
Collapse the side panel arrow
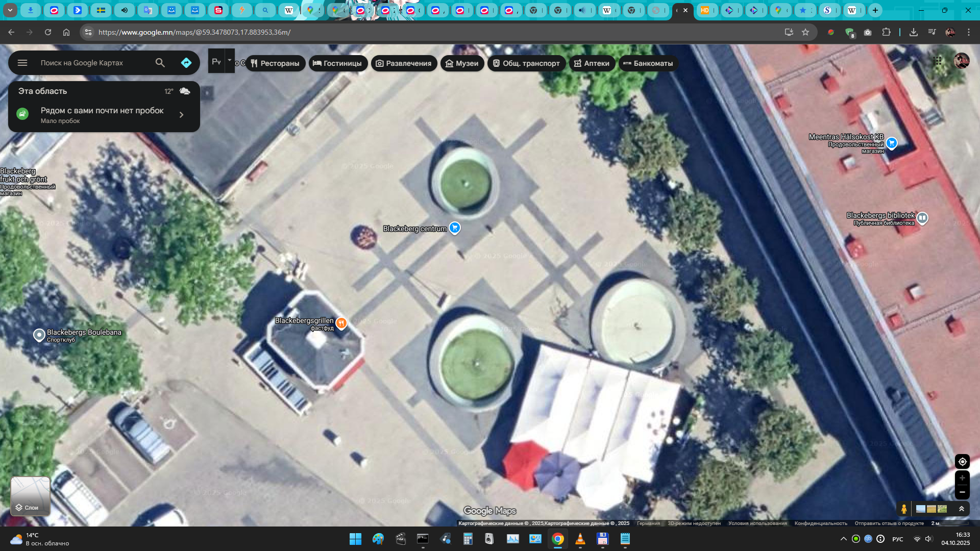pyautogui.click(x=207, y=93)
